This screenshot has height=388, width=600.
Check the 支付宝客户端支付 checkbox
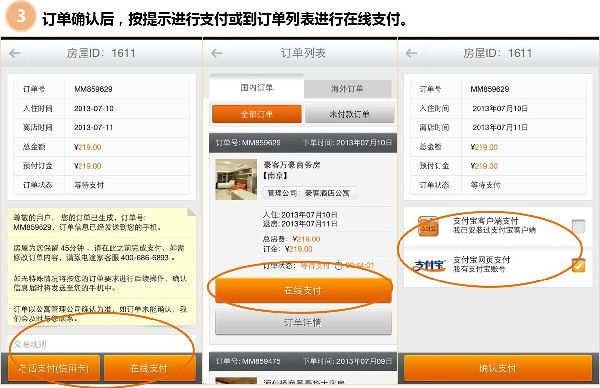[578, 226]
